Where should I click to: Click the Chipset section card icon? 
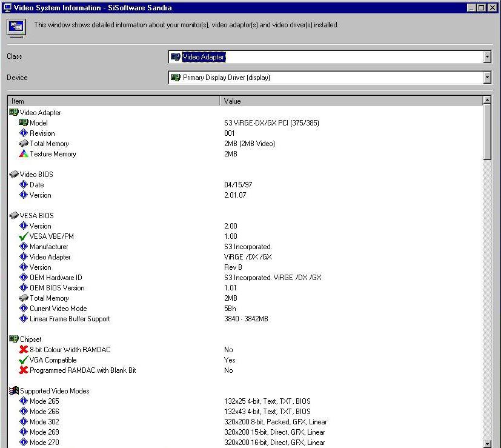pyautogui.click(x=14, y=339)
